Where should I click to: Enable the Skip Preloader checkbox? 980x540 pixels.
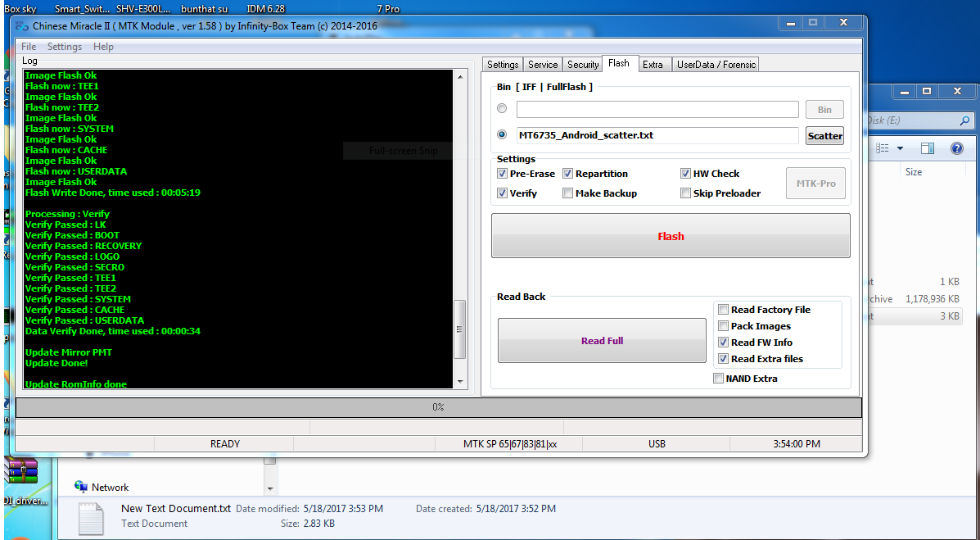(685, 193)
